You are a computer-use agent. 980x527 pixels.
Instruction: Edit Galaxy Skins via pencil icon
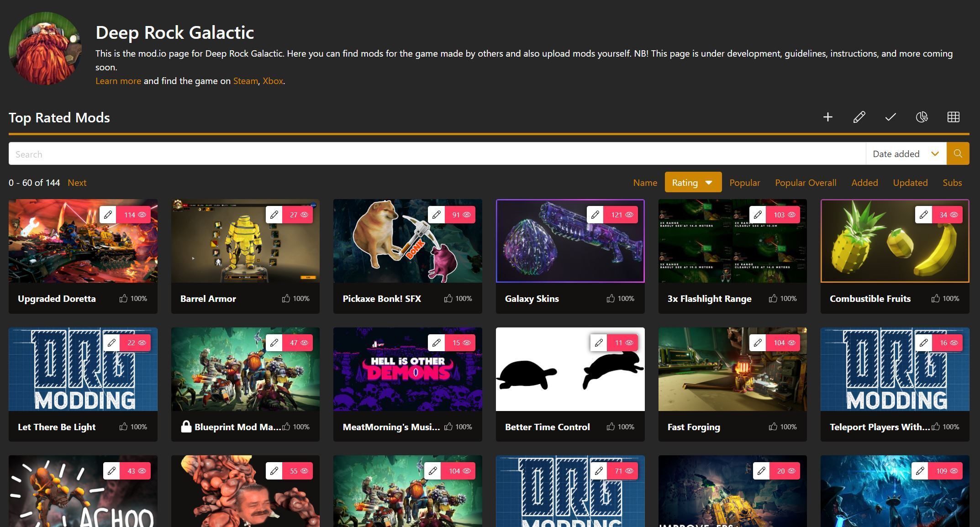pyautogui.click(x=595, y=215)
